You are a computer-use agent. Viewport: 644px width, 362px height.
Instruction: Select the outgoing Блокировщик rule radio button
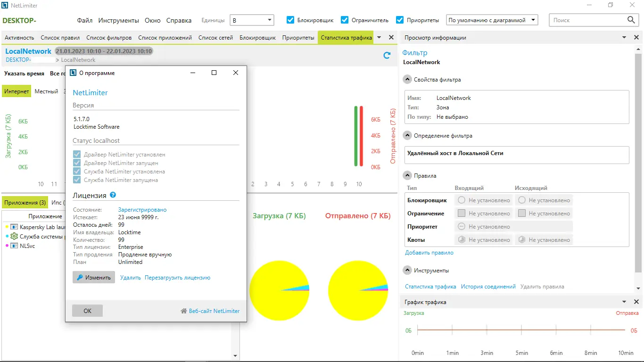(x=521, y=200)
